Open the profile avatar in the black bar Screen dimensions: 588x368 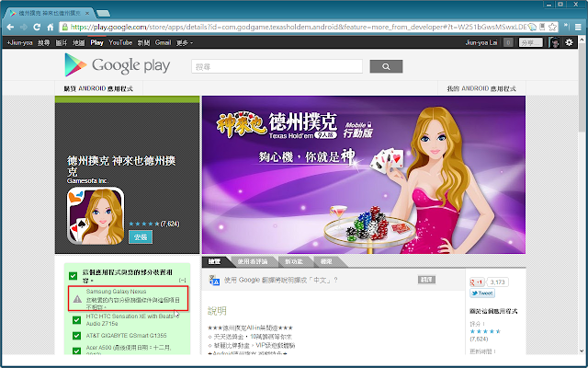pos(554,42)
